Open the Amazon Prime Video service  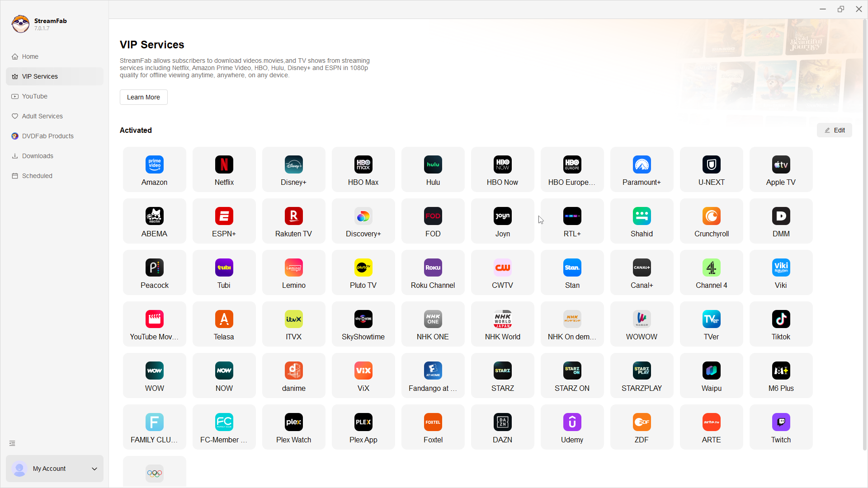pyautogui.click(x=154, y=169)
